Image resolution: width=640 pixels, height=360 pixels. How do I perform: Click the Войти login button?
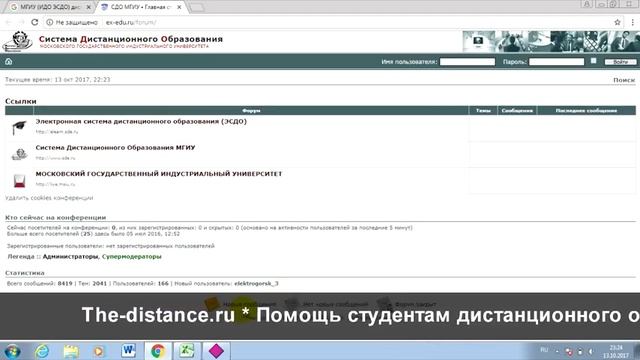[620, 62]
